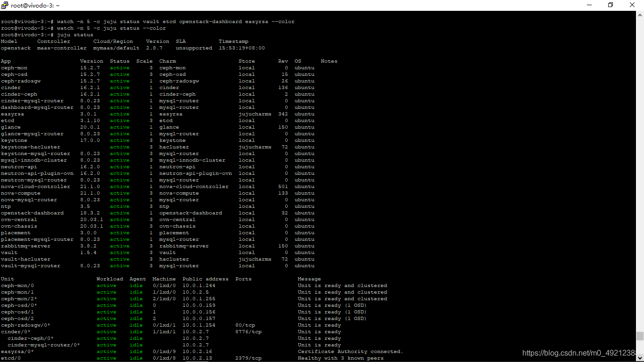Click the 'nova-cloud-controller' app name

[35, 187]
